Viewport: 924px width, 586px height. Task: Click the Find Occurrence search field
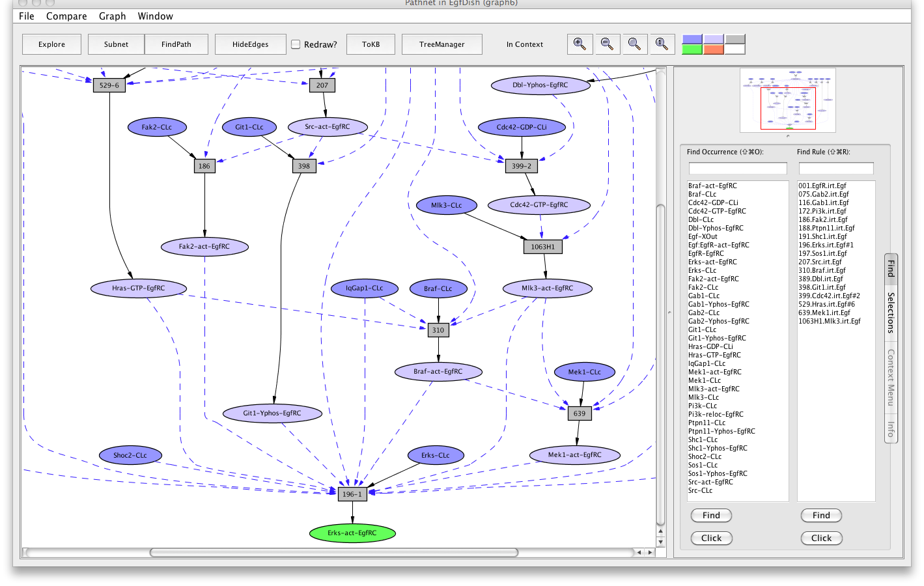pyautogui.click(x=738, y=168)
